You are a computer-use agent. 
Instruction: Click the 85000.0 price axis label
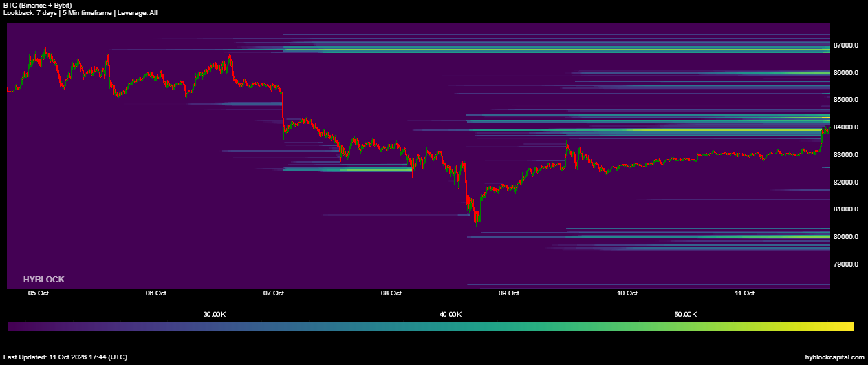click(846, 100)
